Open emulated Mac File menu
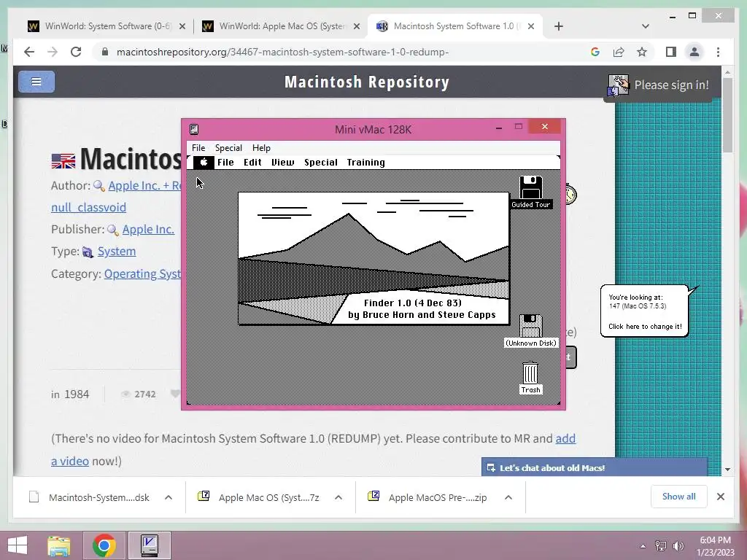Screen dimensions: 747x560 coord(225,163)
